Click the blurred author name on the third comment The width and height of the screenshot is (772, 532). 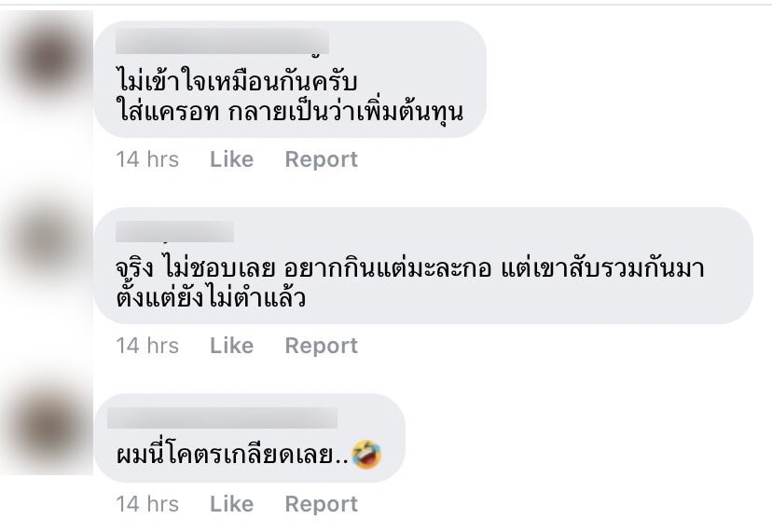tap(223, 416)
